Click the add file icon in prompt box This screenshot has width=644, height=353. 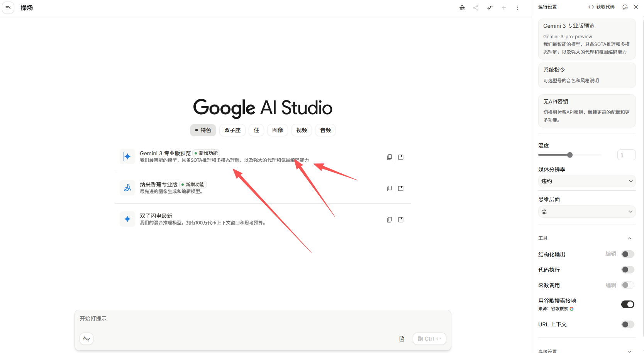pos(402,339)
